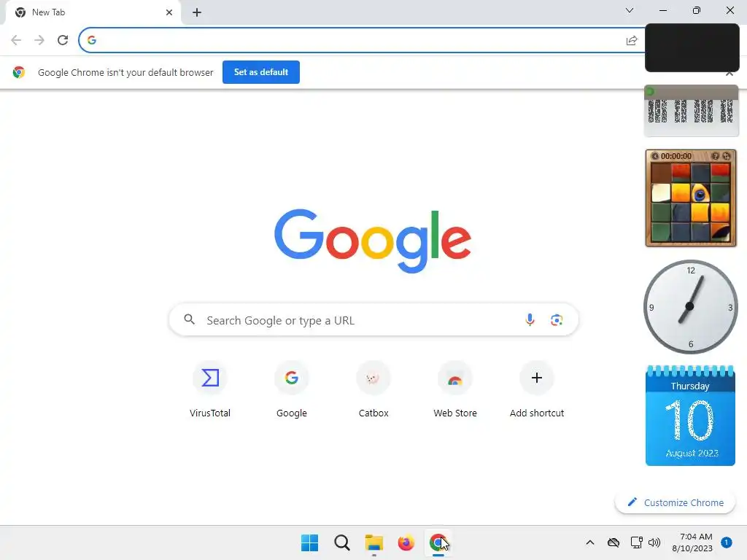Open the Web Store shortcut
747x560 pixels.
tap(455, 389)
